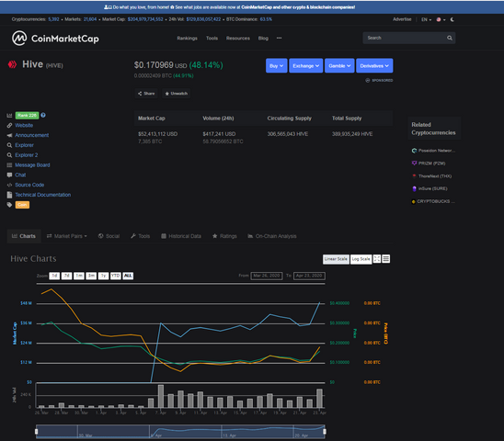Click the To date field
The height and width of the screenshot is (441, 504).
[309, 276]
